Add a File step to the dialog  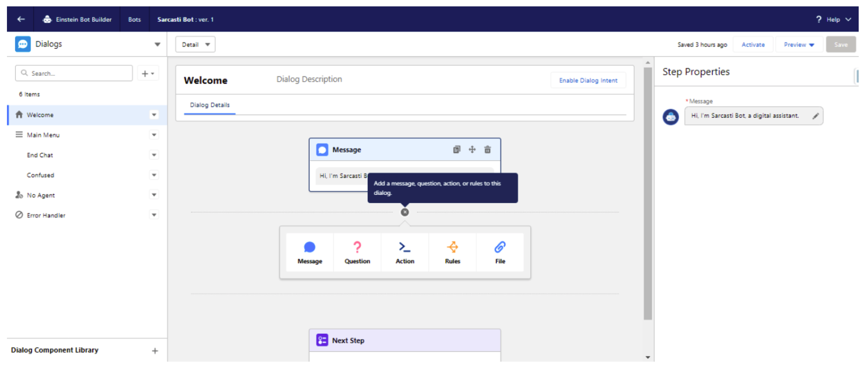(500, 253)
